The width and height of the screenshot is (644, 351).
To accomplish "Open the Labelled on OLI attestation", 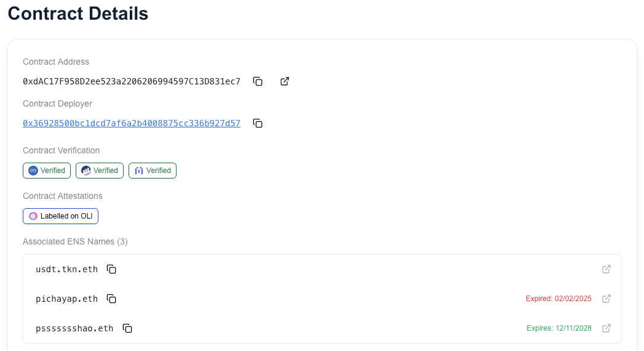I will [x=60, y=216].
